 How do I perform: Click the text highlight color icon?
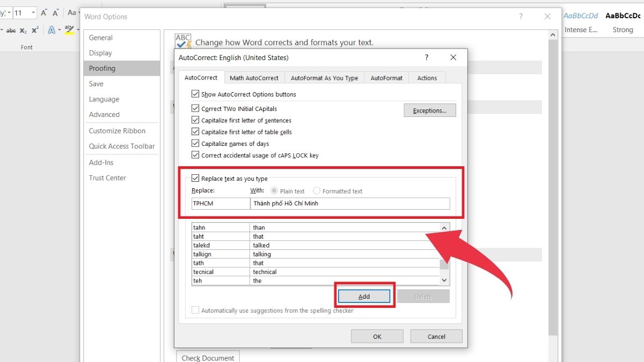(69, 29)
